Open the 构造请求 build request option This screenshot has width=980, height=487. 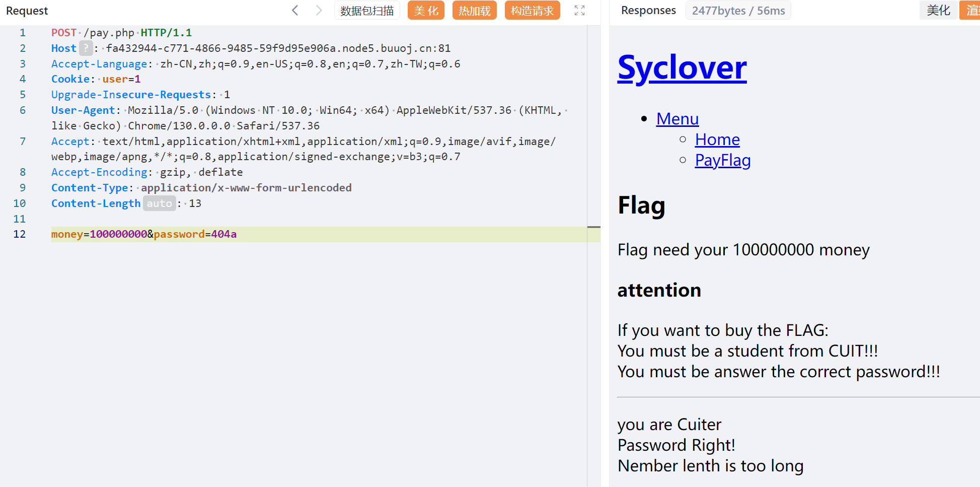532,11
